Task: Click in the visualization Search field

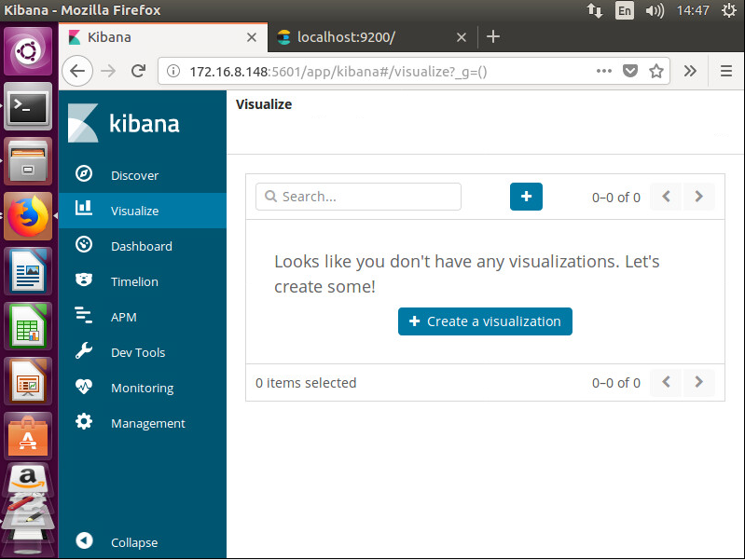Action: (358, 197)
